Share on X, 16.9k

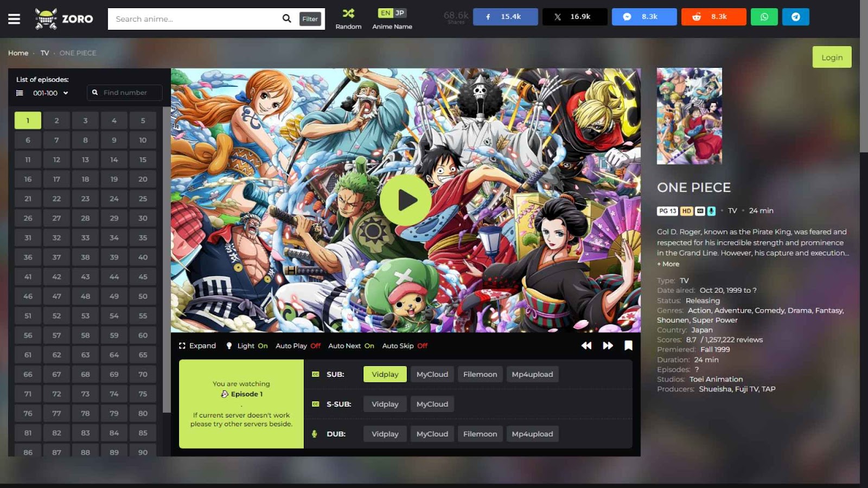tap(575, 17)
